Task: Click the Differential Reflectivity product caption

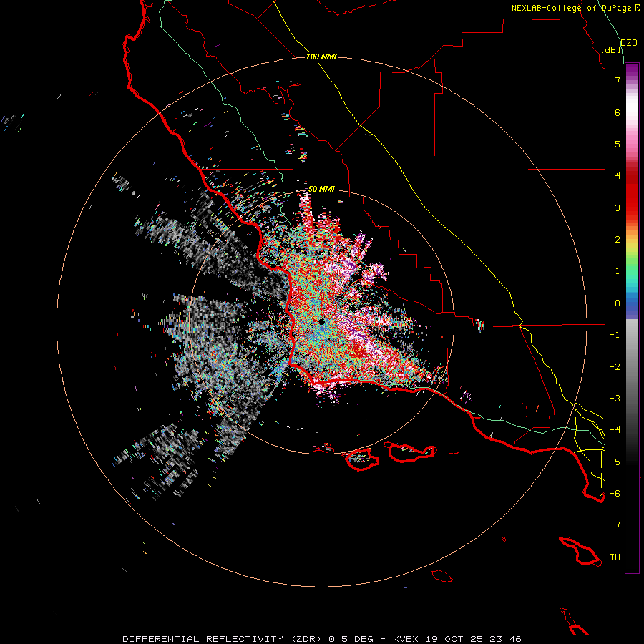Action: coord(321,639)
